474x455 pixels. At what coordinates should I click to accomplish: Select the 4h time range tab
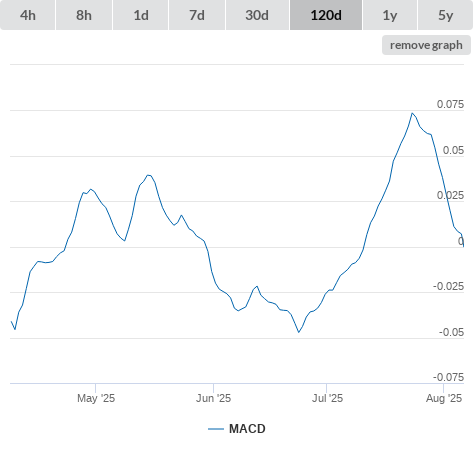(x=28, y=15)
